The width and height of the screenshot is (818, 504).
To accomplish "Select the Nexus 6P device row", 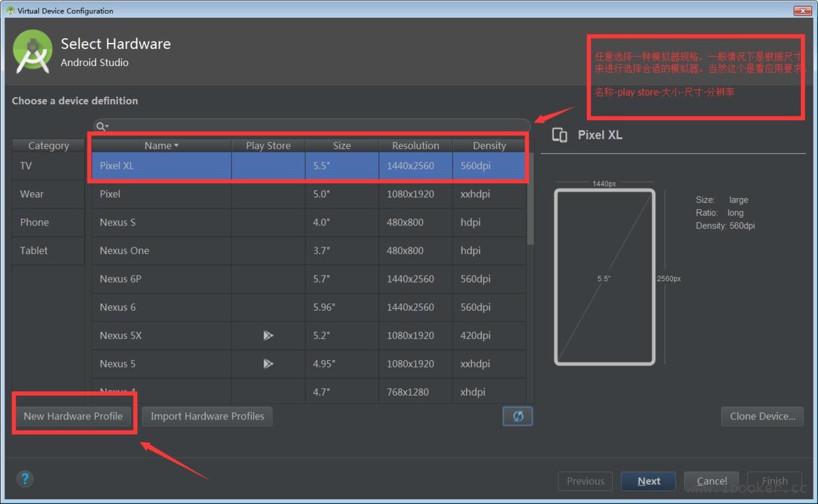I will click(309, 279).
